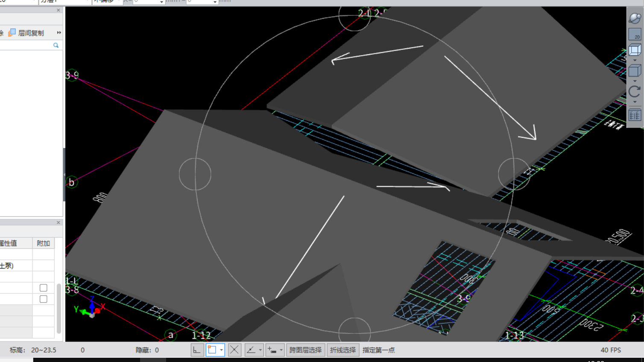Click the axis label 2-4
644x362 pixels.
[637, 291]
